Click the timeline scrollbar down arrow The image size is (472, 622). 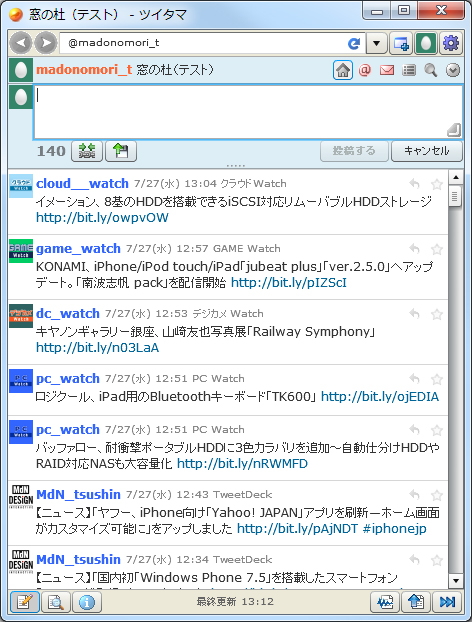pyautogui.click(x=456, y=581)
